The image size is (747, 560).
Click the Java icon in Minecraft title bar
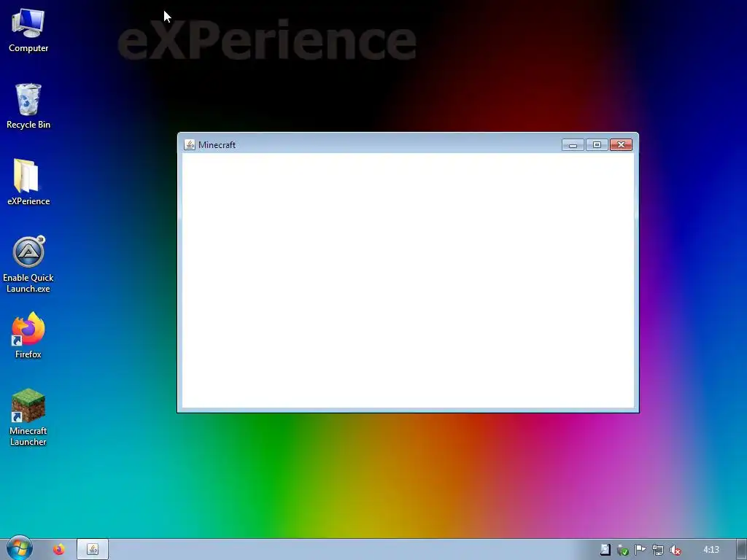[189, 145]
